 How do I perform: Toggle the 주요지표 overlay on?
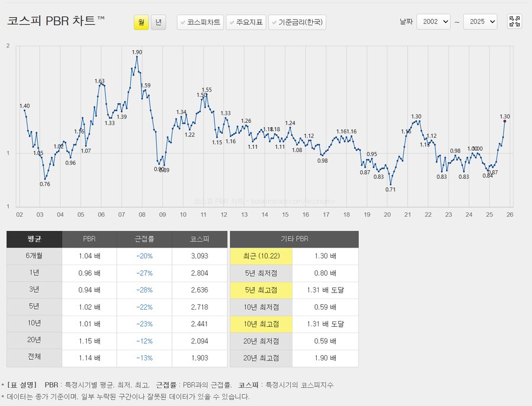tap(246, 21)
